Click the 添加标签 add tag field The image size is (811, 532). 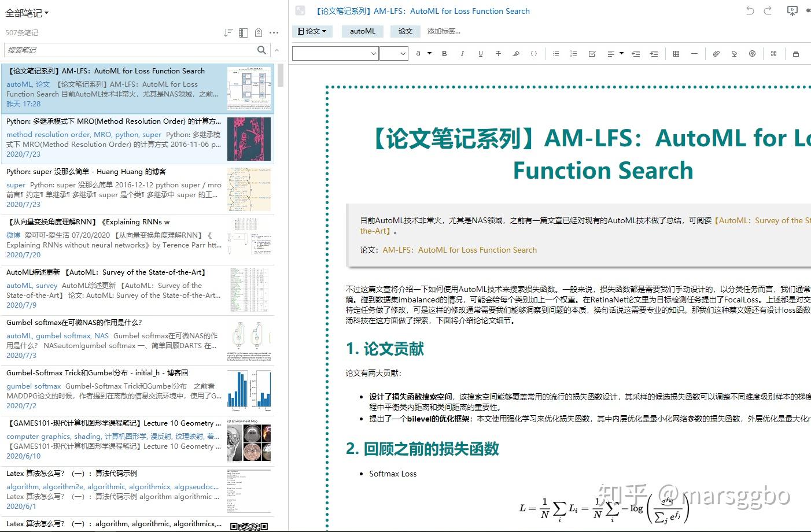[444, 31]
